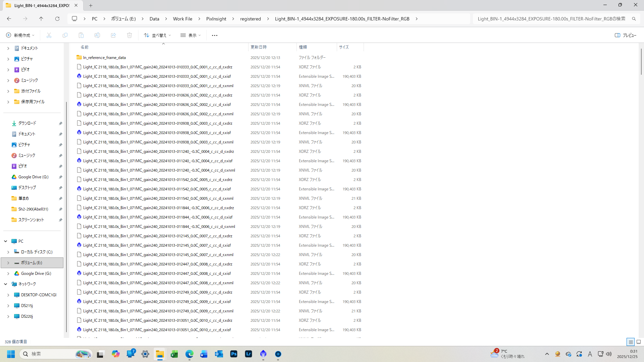Click the Cut scissors icon
This screenshot has height=362, width=644.
click(x=49, y=35)
